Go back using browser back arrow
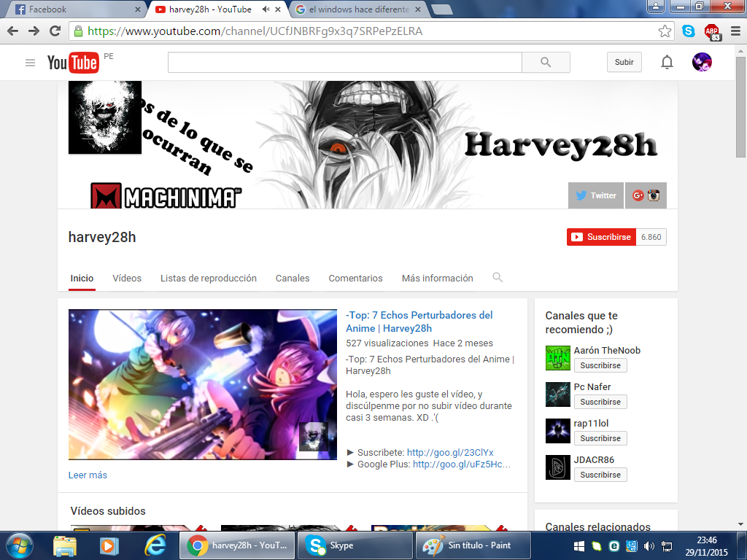 point(13,31)
